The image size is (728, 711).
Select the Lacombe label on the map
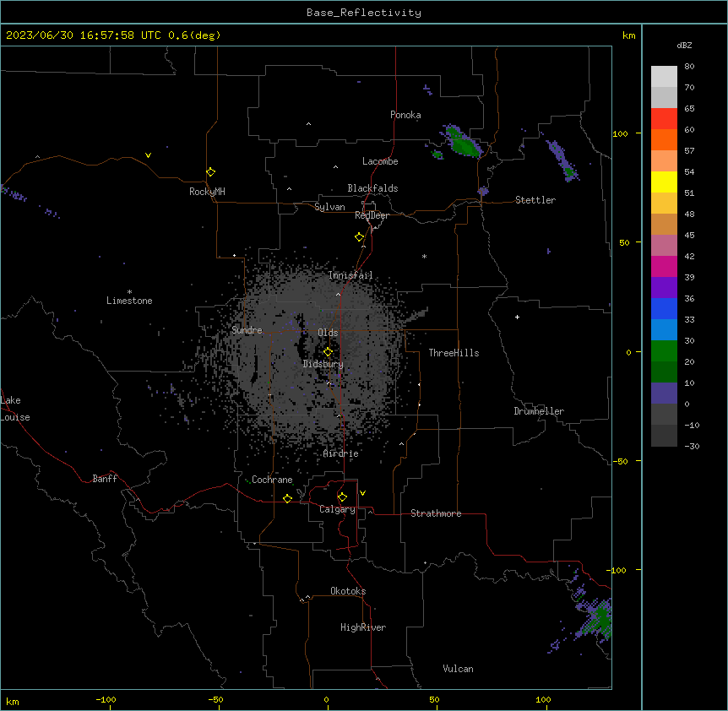[380, 161]
